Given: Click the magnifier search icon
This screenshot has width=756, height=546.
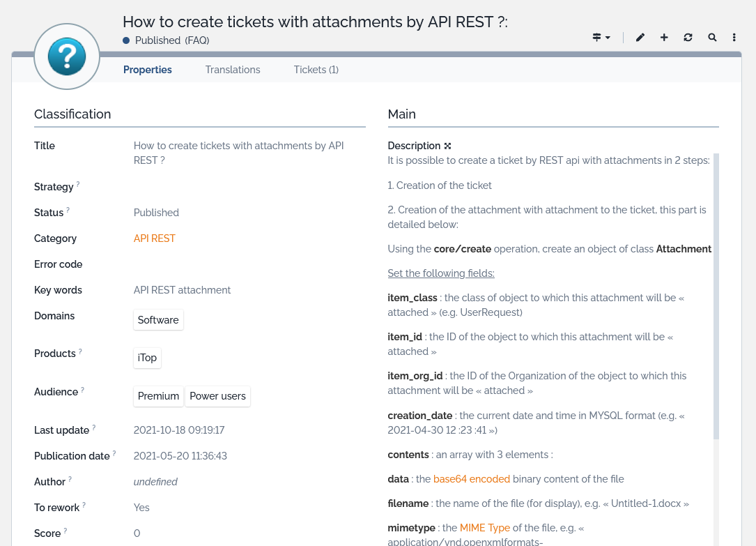Looking at the screenshot, I should (712, 38).
